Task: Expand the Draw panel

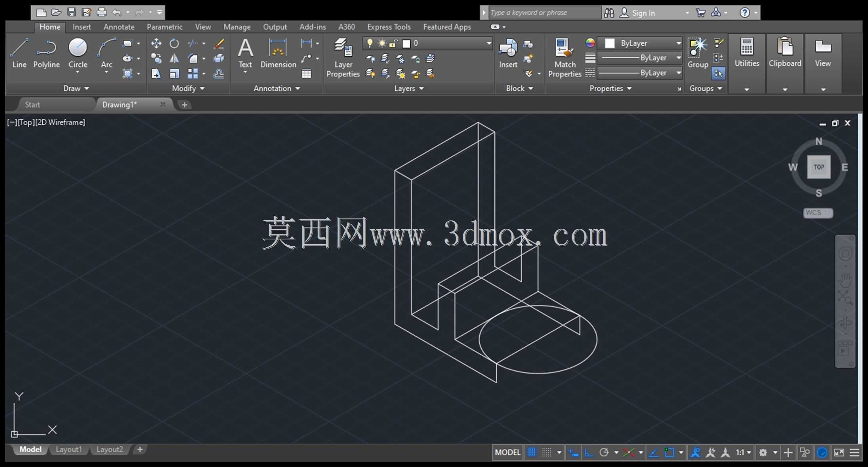Action: pyautogui.click(x=76, y=88)
